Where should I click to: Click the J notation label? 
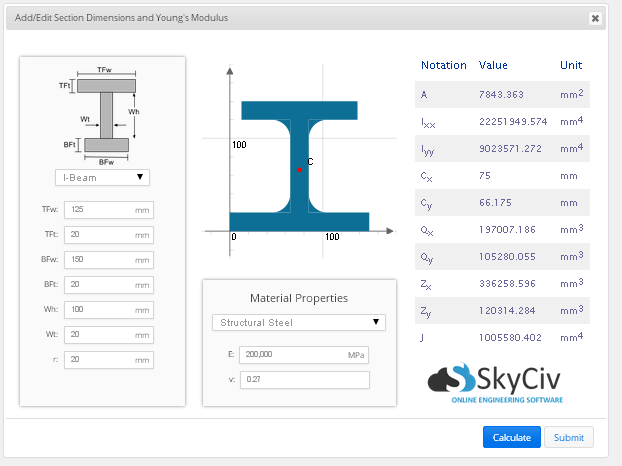point(422,338)
